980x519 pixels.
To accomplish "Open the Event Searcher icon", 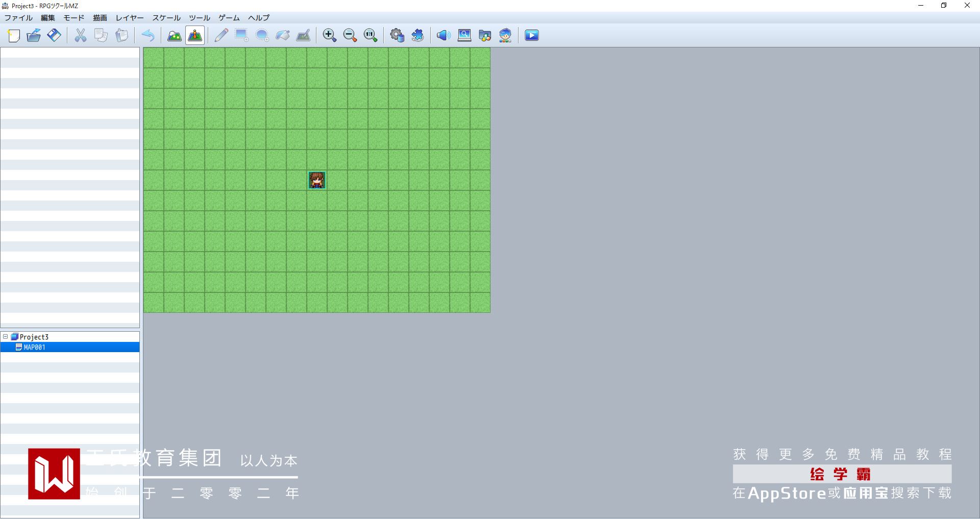I will [x=464, y=35].
